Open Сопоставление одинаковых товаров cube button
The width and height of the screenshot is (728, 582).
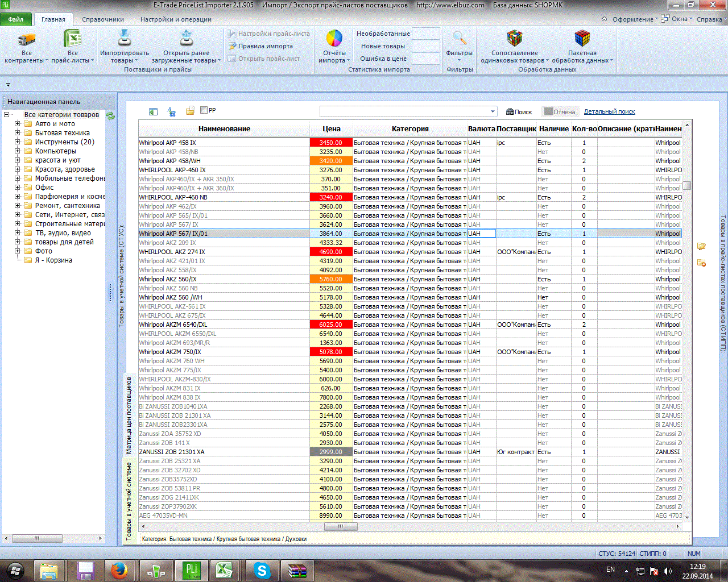click(x=514, y=47)
